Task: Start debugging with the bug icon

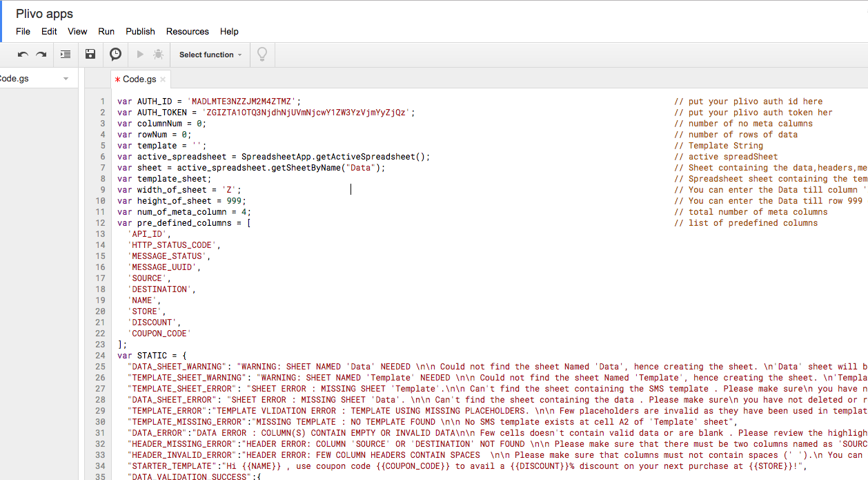Action: 157,54
